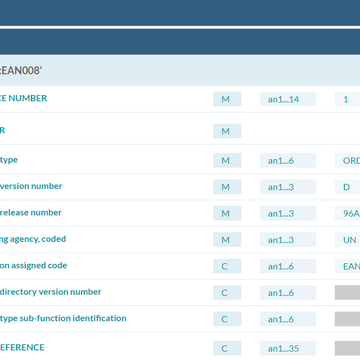Viewport: 360px width, 360px height.
Task: Click value '1' in the NUMBER row
Action: coord(347,99)
